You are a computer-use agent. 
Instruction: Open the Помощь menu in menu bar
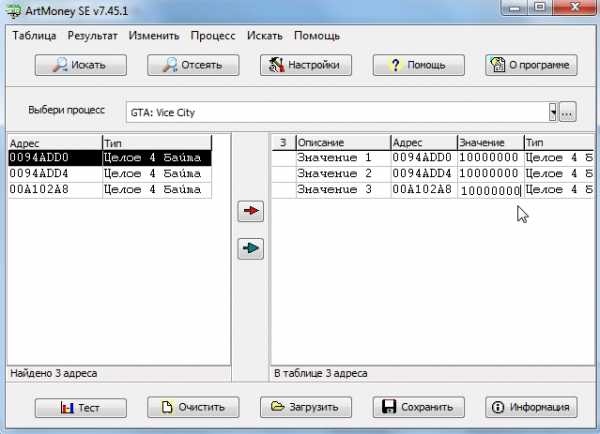[317, 36]
